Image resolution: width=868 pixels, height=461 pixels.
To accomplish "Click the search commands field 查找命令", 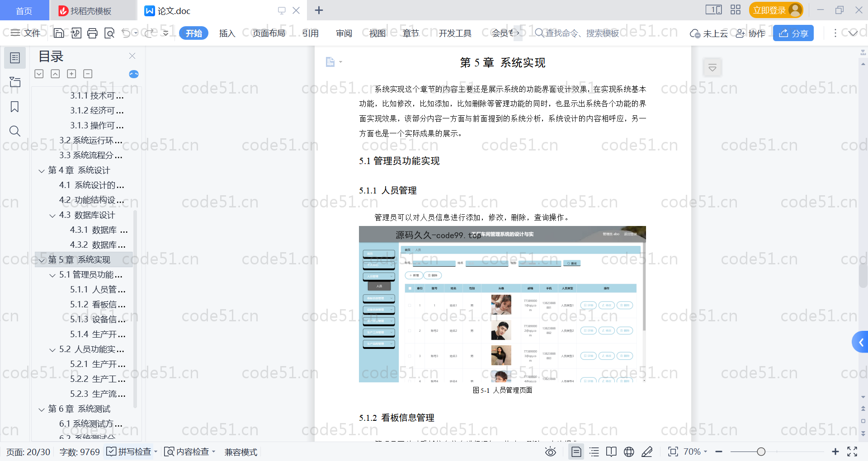I will (x=577, y=33).
